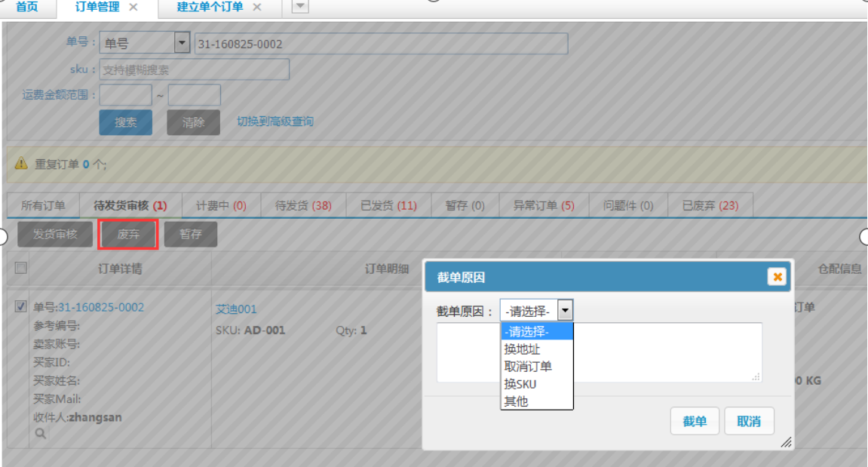Screen dimensions: 868x467
Task: Close the 订单管理 tab
Action: (x=133, y=7)
